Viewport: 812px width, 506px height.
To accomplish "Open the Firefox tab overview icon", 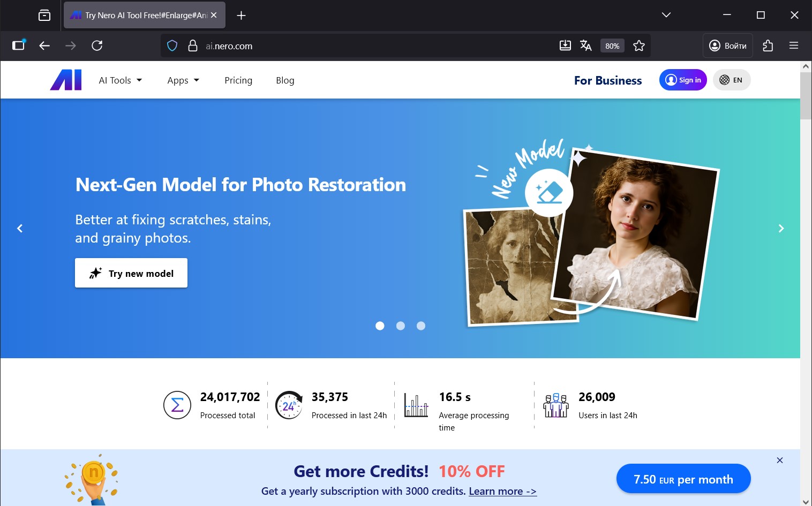I will click(x=44, y=15).
